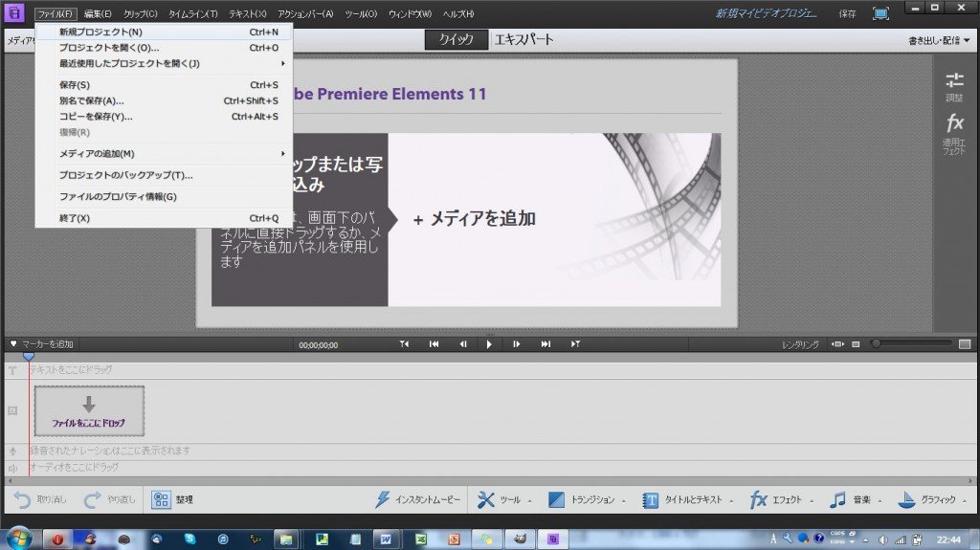Open the 整理 (Organizer) icon
Screen dimensions: 980x550
pyautogui.click(x=161, y=499)
